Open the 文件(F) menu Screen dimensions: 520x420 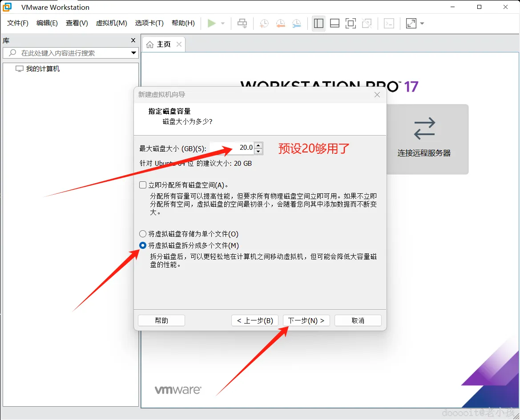[x=18, y=23]
